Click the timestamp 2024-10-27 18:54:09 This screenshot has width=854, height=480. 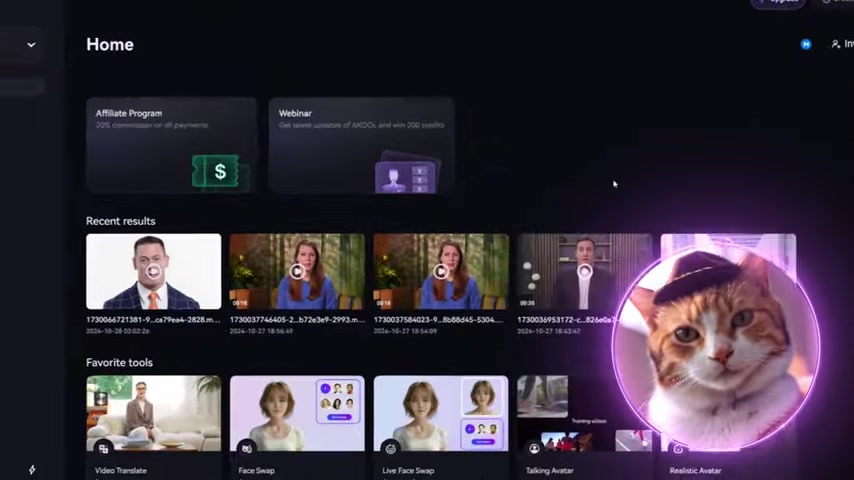click(405, 331)
